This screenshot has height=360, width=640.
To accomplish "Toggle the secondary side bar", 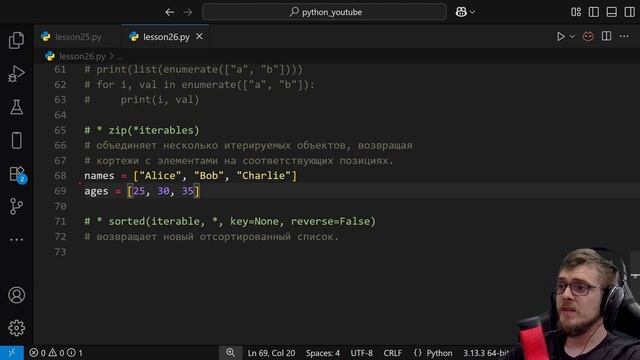I will (x=629, y=12).
